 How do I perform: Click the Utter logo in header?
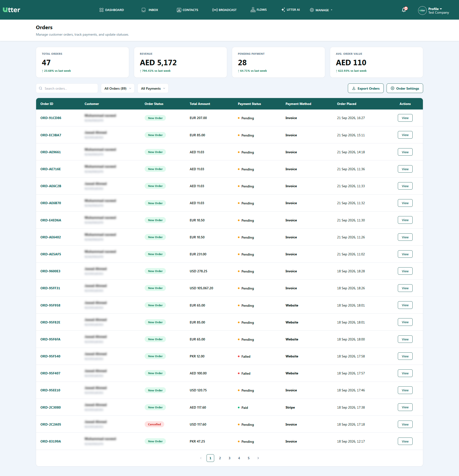click(x=11, y=10)
